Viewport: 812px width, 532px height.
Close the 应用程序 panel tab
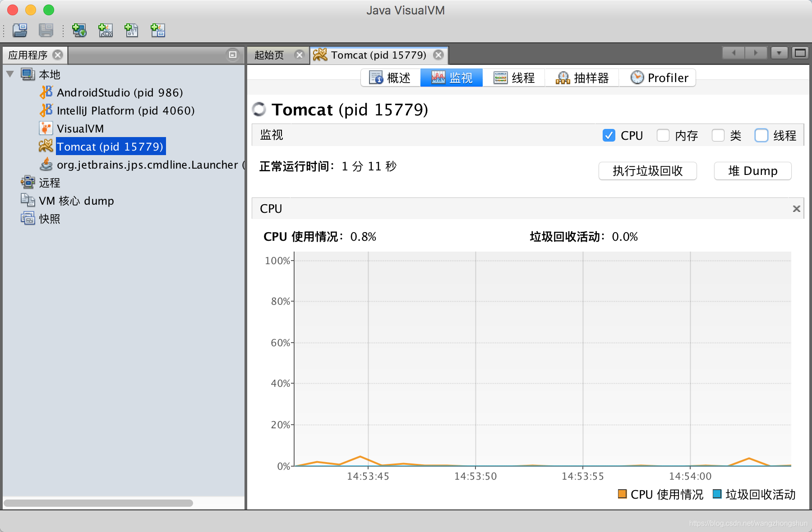[58, 55]
